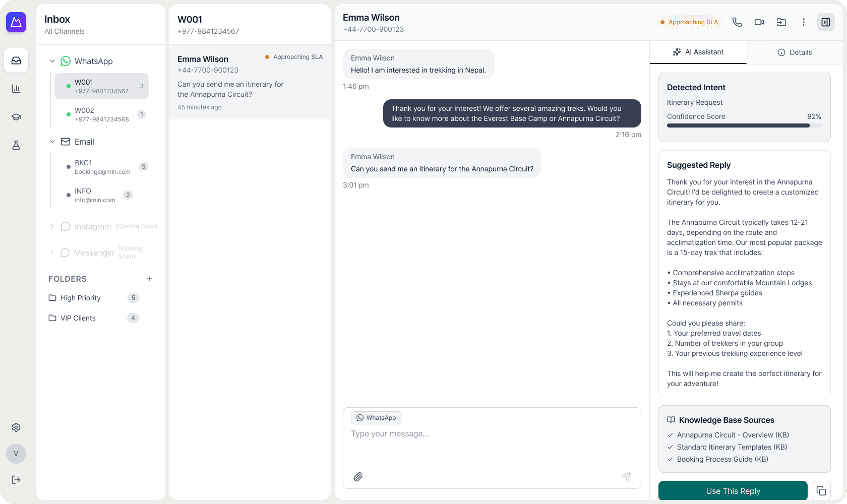
Task: Open the flask experiments icon
Action: click(16, 145)
